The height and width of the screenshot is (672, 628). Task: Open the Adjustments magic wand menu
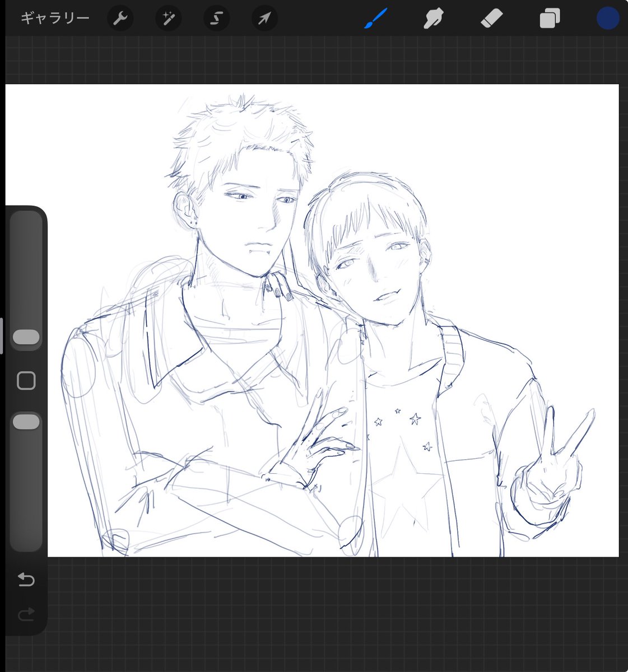(x=168, y=18)
